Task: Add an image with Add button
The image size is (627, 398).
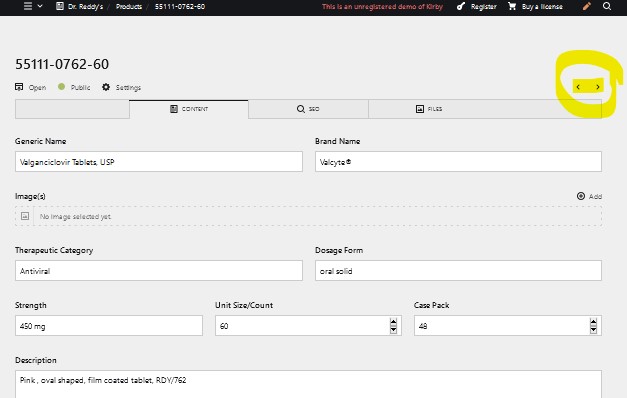Action: pos(589,196)
